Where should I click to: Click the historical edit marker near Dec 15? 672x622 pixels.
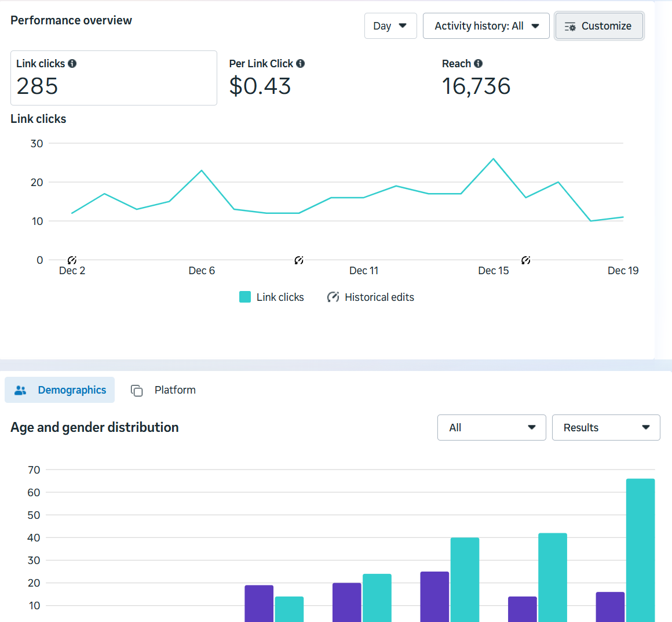coord(526,260)
